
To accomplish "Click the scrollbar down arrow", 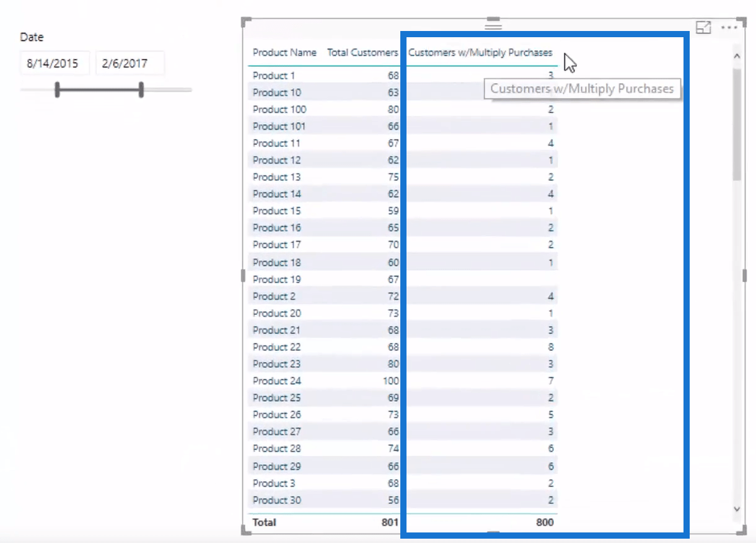I will click(x=737, y=508).
